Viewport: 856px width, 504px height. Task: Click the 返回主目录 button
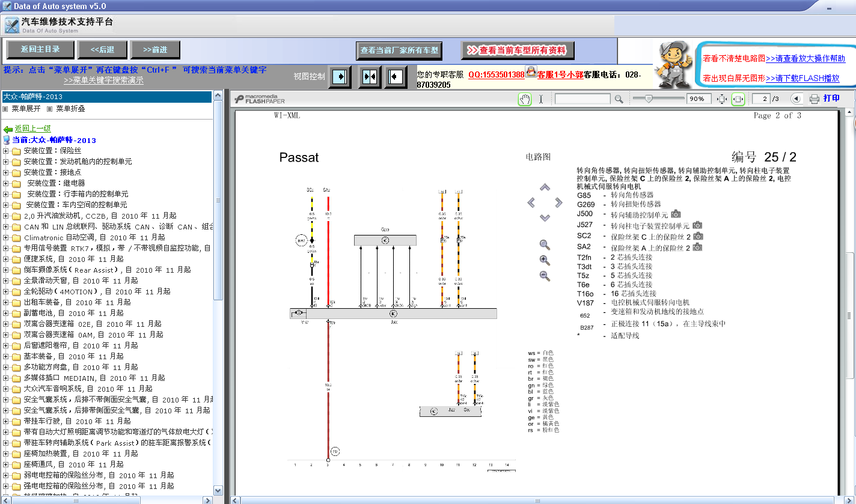click(41, 50)
